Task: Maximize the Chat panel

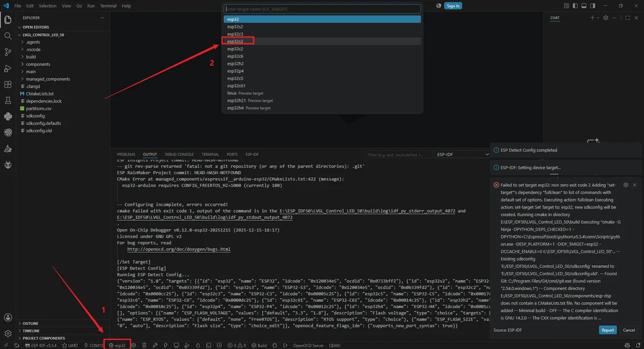Action: (x=627, y=18)
